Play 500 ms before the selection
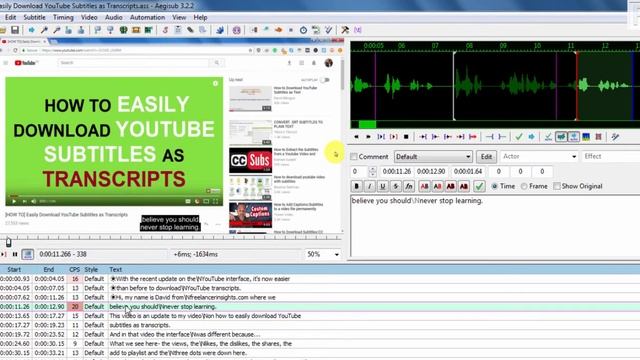640x360 pixels. coord(423,137)
